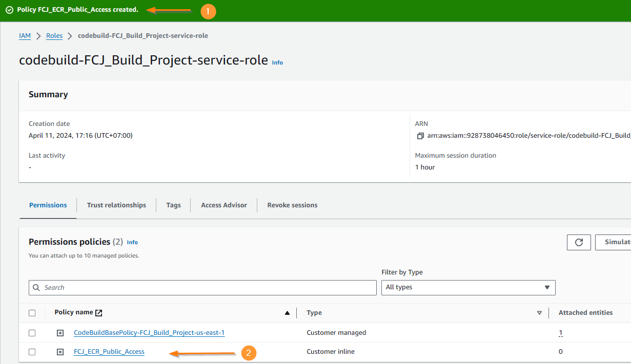Open Info link beside Permissions policies

coord(132,242)
